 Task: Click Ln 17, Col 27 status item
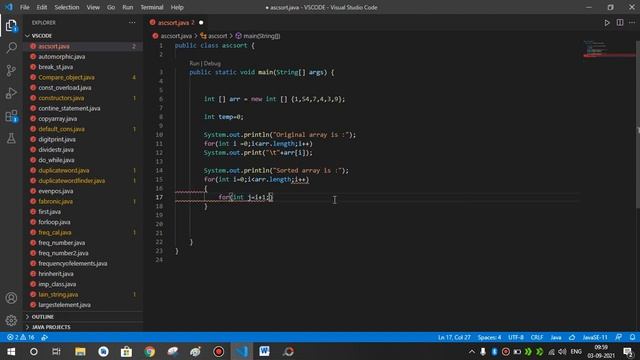tap(454, 337)
